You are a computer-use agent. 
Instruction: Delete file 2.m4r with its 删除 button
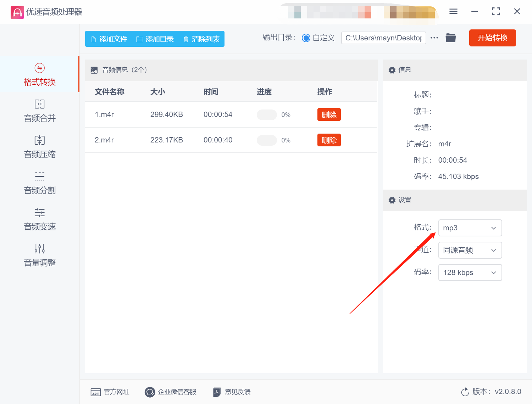tap(329, 140)
